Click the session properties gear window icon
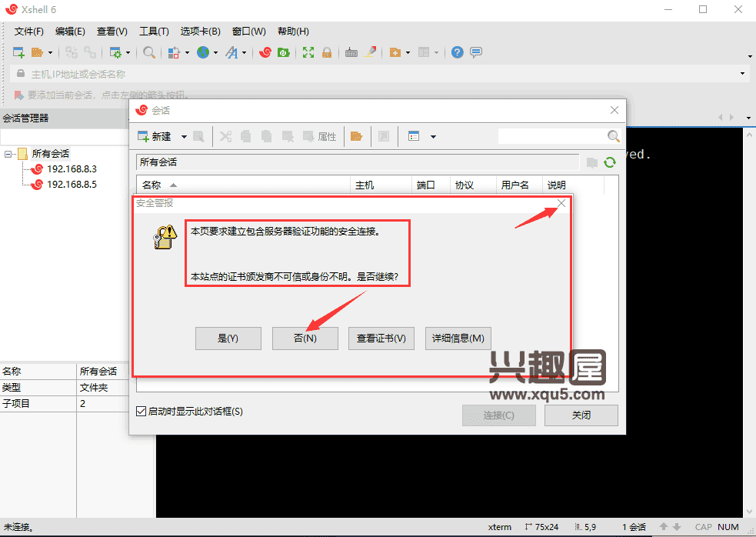756x537 pixels. (115, 52)
